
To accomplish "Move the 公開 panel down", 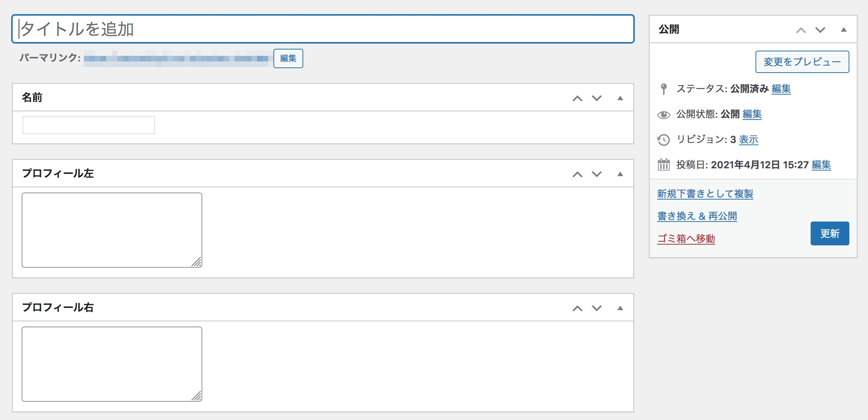I will point(820,30).
